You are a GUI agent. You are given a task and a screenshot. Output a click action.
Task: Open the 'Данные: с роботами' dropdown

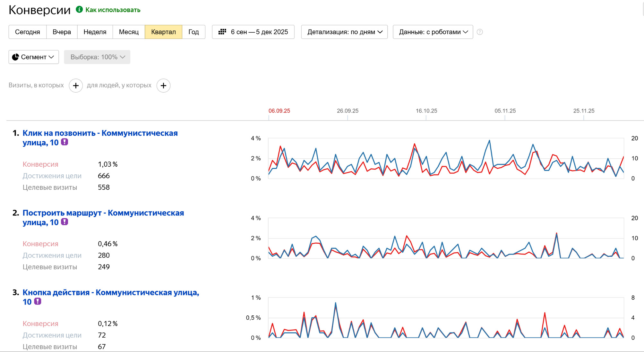433,32
